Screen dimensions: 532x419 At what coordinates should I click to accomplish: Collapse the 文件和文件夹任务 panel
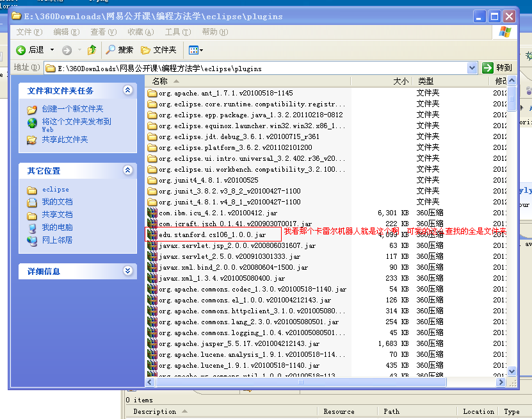(127, 90)
